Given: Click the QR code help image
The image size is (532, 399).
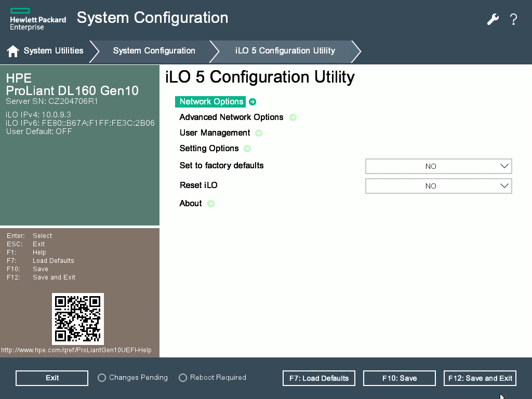Looking at the screenshot, I should point(78,319).
